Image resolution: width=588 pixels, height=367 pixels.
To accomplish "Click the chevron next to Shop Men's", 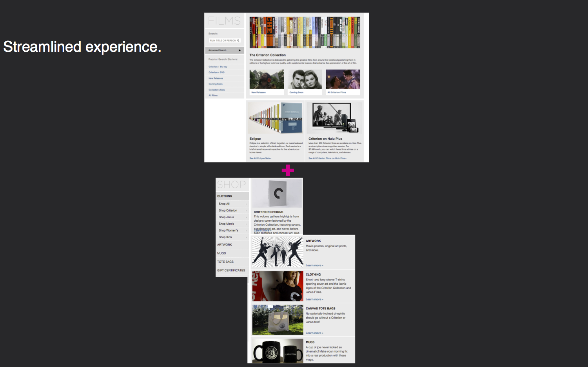I will click(x=246, y=224).
